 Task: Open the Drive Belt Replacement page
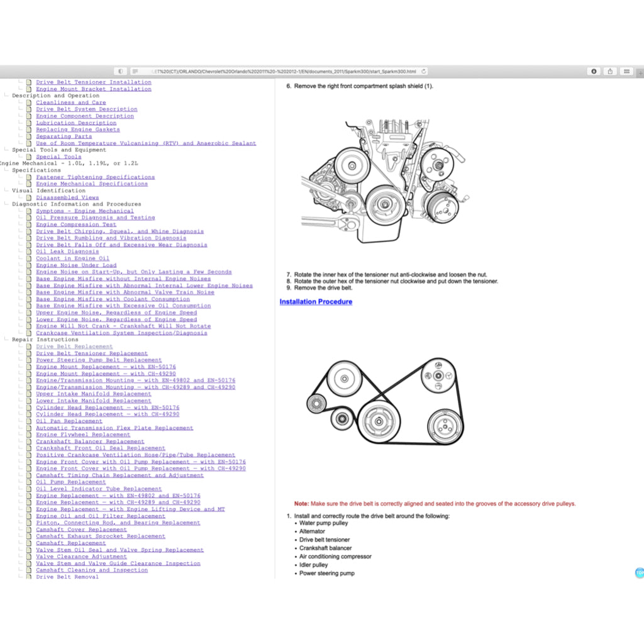pos(74,346)
